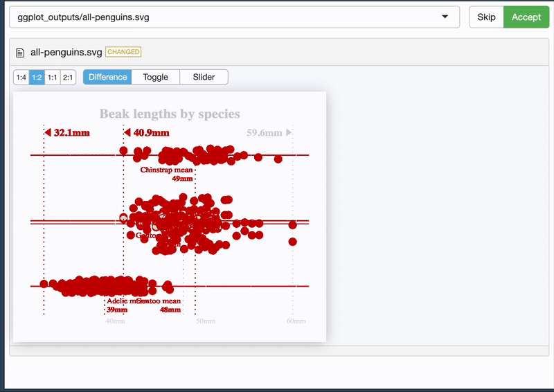554x392 pixels.
Task: Click the plot title Beak lengths by species
Action: 170,114
